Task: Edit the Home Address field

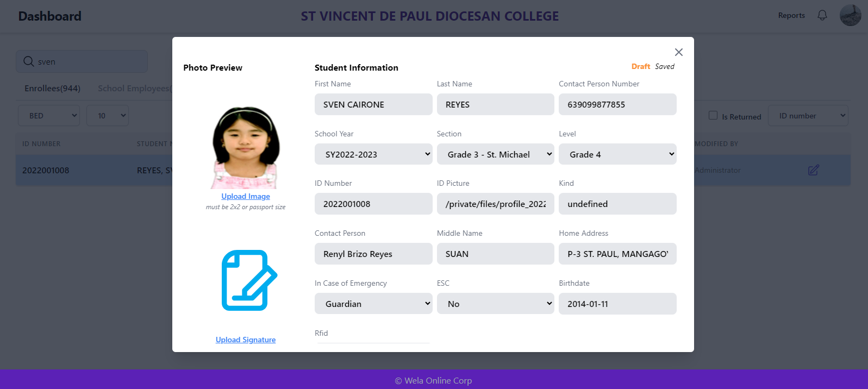Action: (x=617, y=254)
